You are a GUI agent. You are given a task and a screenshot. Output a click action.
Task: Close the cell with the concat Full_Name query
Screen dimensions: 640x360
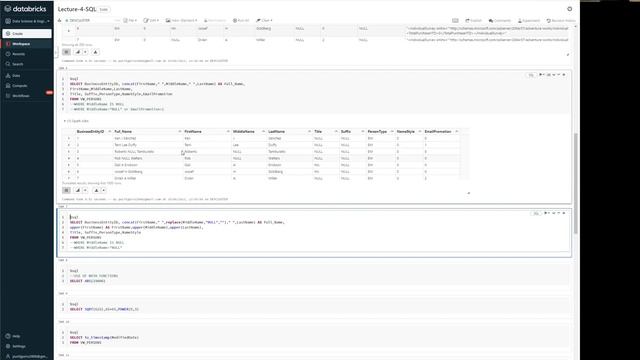tap(564, 75)
